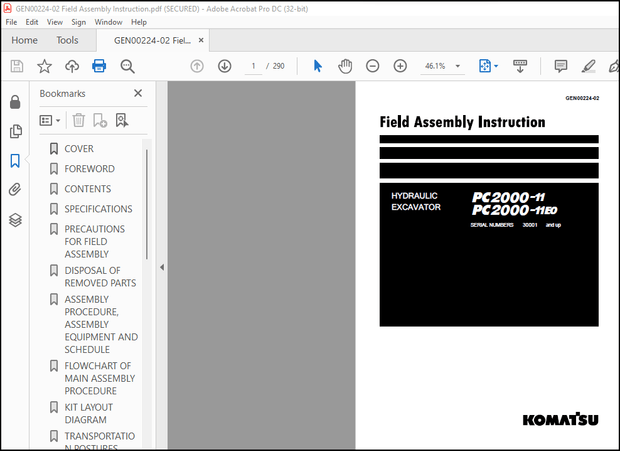The image size is (620, 451).
Task: Switch to the Tools tab
Action: click(x=67, y=40)
